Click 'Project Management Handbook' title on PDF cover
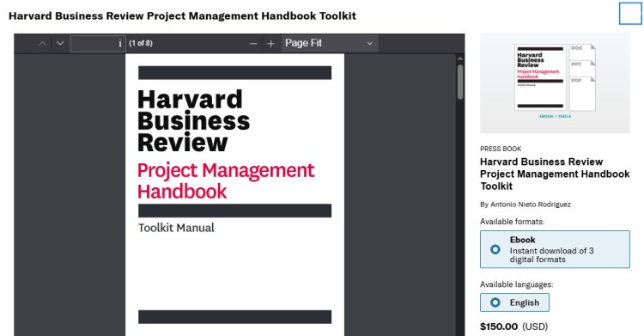The image size is (644, 336). point(226,181)
